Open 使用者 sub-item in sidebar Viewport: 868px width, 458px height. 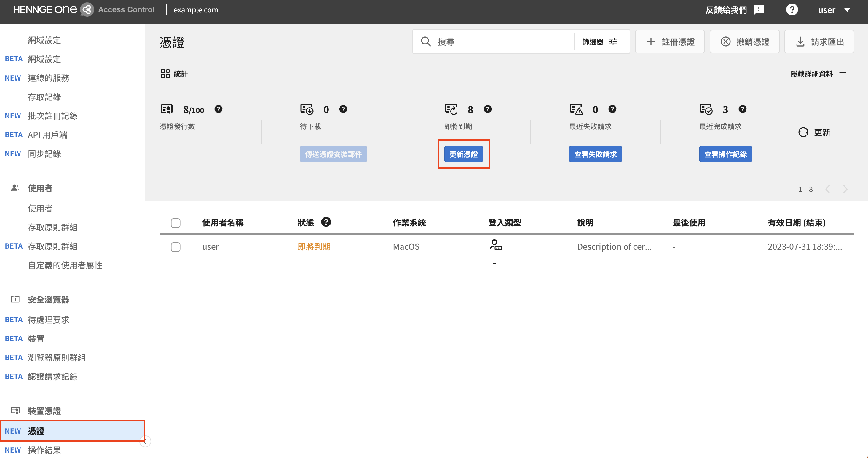tap(40, 208)
